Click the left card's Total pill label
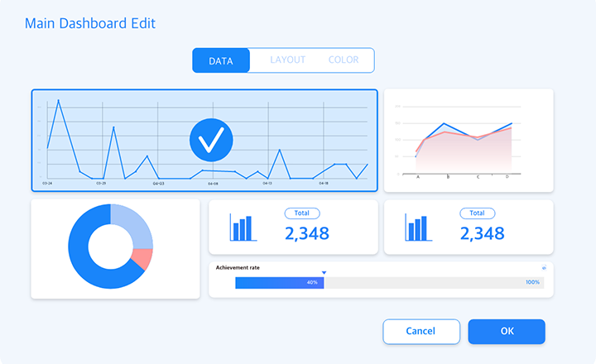The width and height of the screenshot is (596, 364). (301, 213)
